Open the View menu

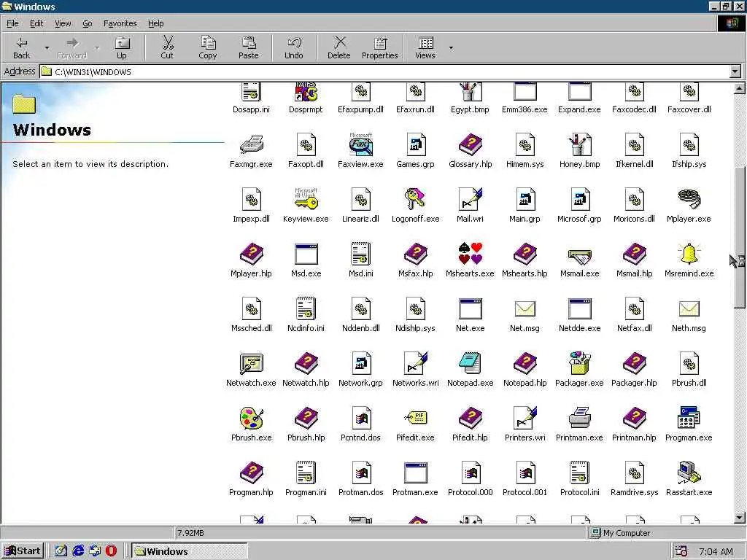click(x=63, y=23)
